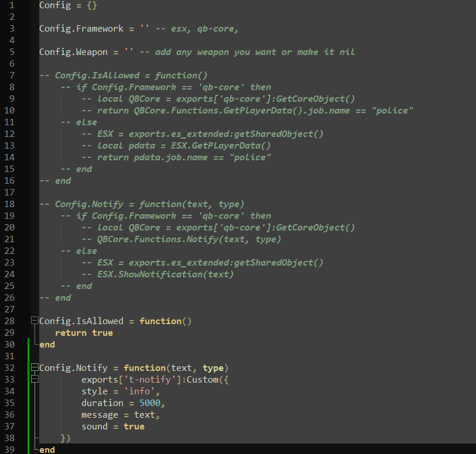Screen dimensions: 476x454
Task: Click the comment 'ESX.ShowNotification(text)'
Action: [x=166, y=275]
